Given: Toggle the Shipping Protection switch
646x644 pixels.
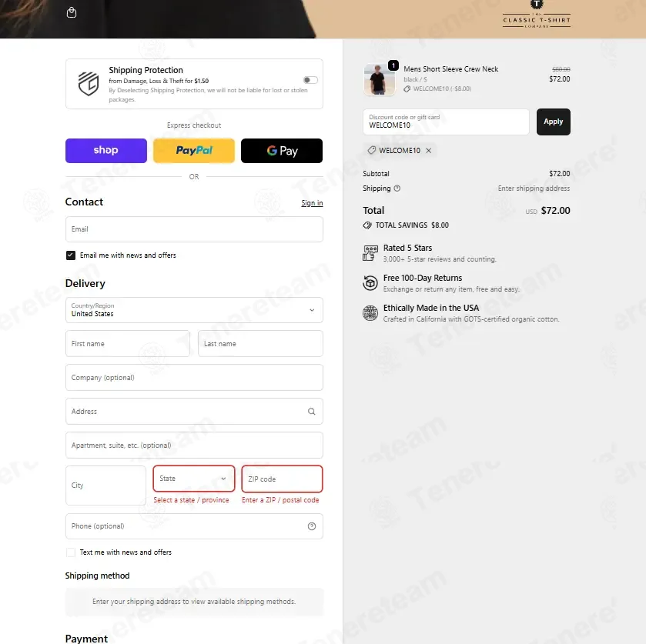Looking at the screenshot, I should 310,80.
